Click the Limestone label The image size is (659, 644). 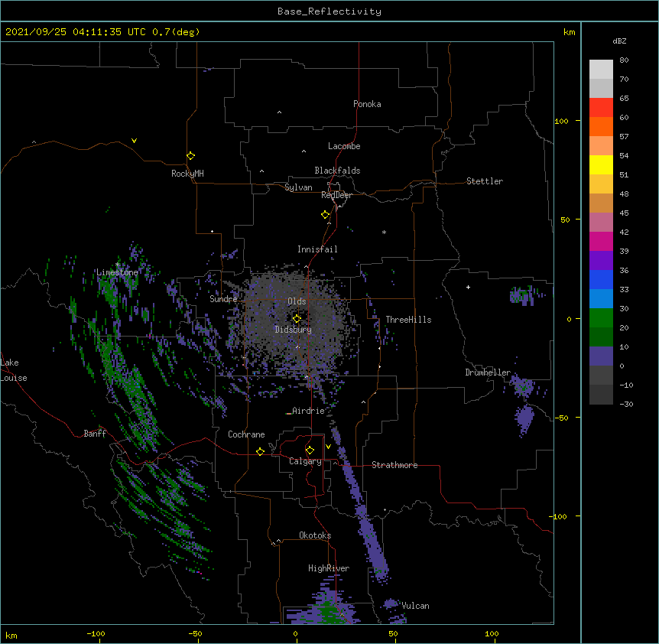click(x=117, y=272)
